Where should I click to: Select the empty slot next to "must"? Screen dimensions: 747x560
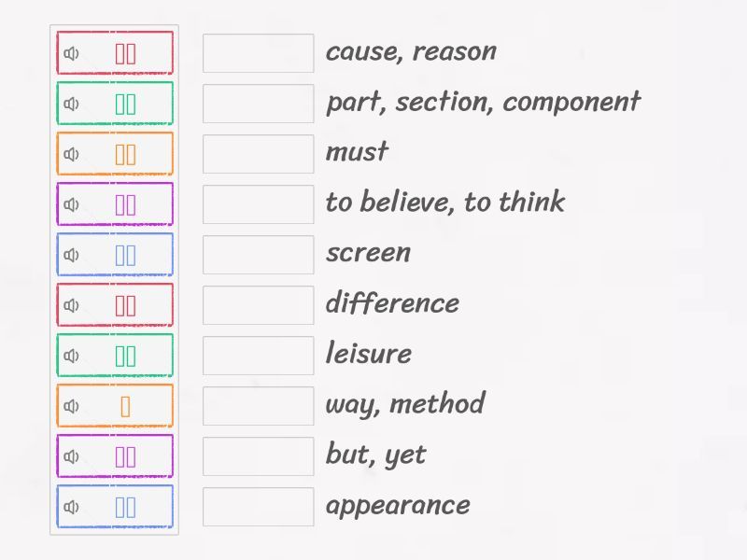258,154
